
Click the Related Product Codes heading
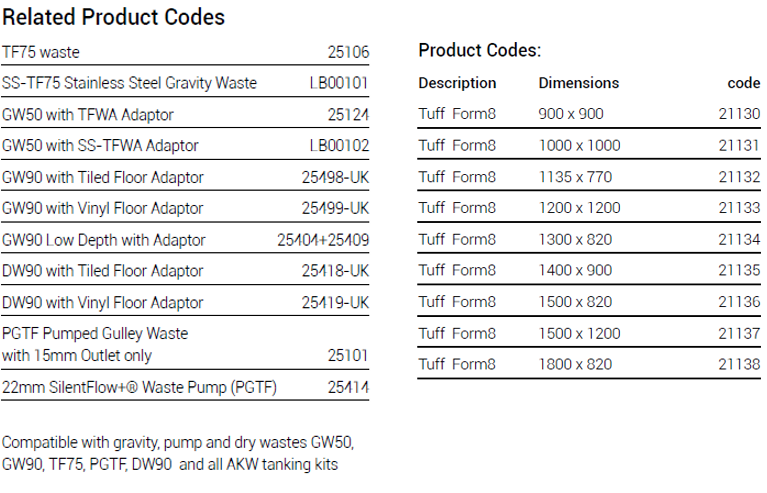113,17
